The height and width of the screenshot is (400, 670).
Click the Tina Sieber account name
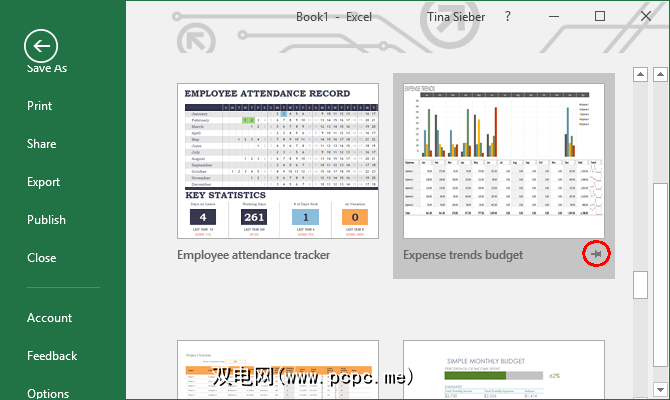click(x=456, y=17)
